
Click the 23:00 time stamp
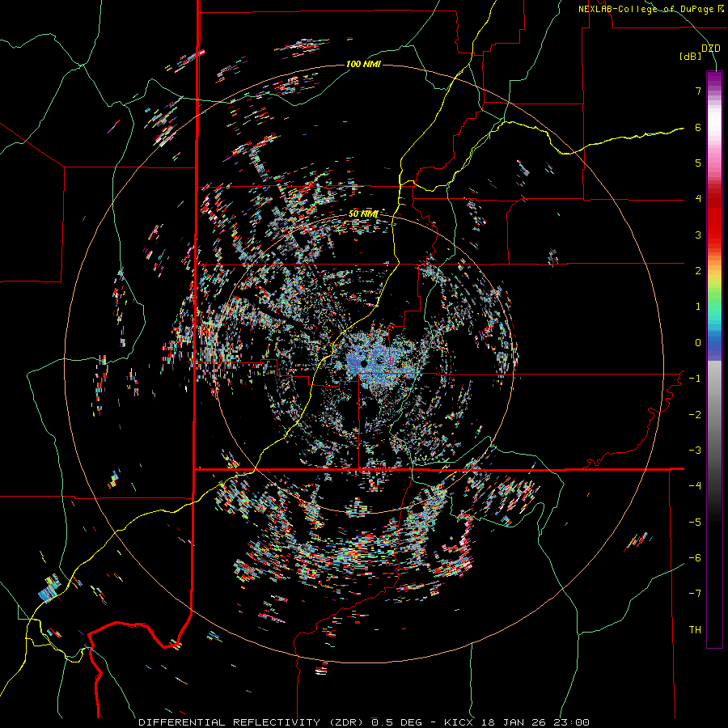click(572, 722)
